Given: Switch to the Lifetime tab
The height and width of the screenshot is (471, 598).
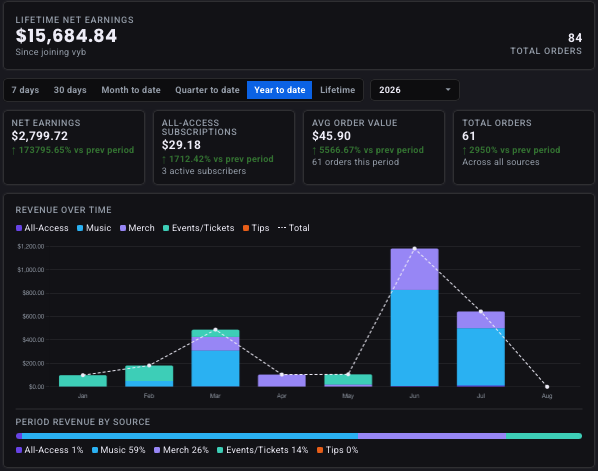Looking at the screenshot, I should point(338,90).
